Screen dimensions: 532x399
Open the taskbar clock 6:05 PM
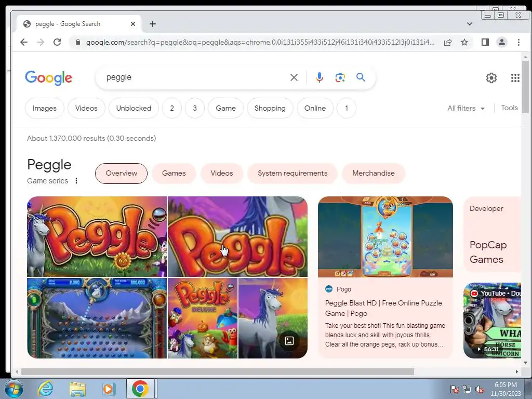tap(506, 389)
